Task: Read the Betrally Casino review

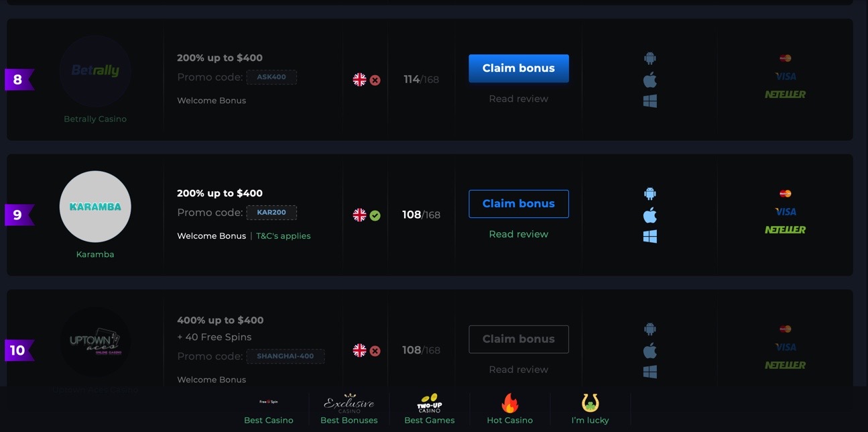Action: [519, 99]
